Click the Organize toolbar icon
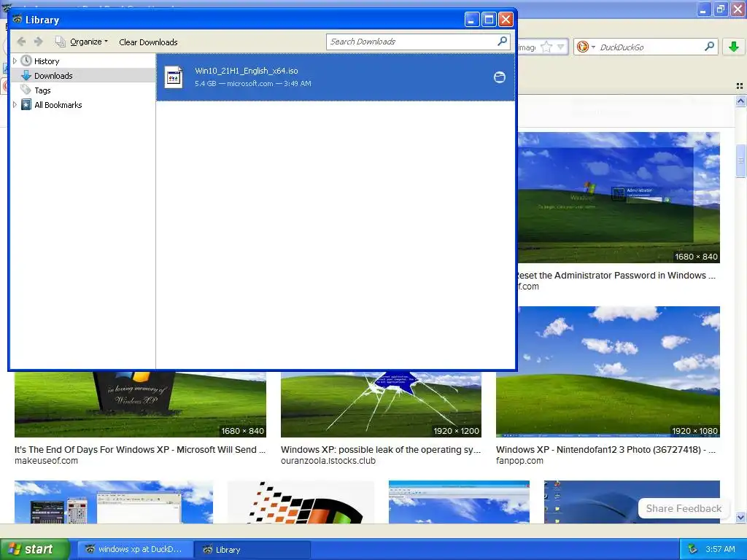Screen dimensions: 747x560 [x=60, y=42]
